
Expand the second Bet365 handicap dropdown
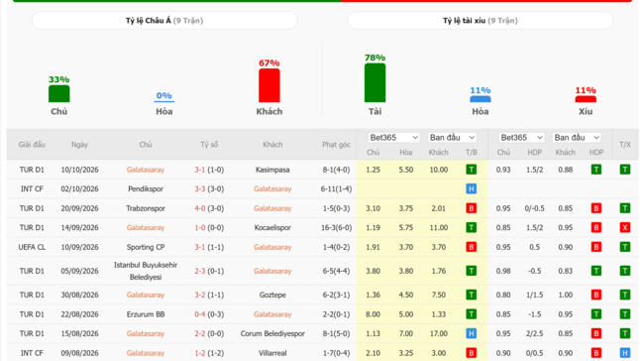pos(521,137)
